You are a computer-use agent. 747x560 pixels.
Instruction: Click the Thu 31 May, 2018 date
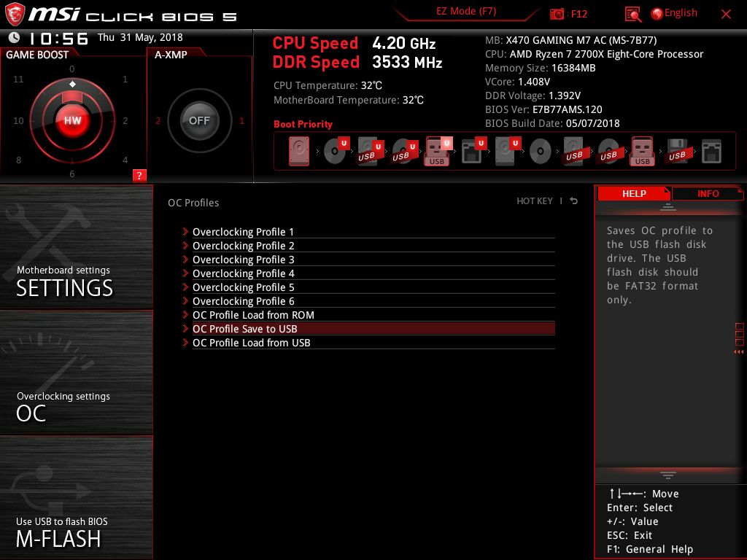(x=140, y=38)
